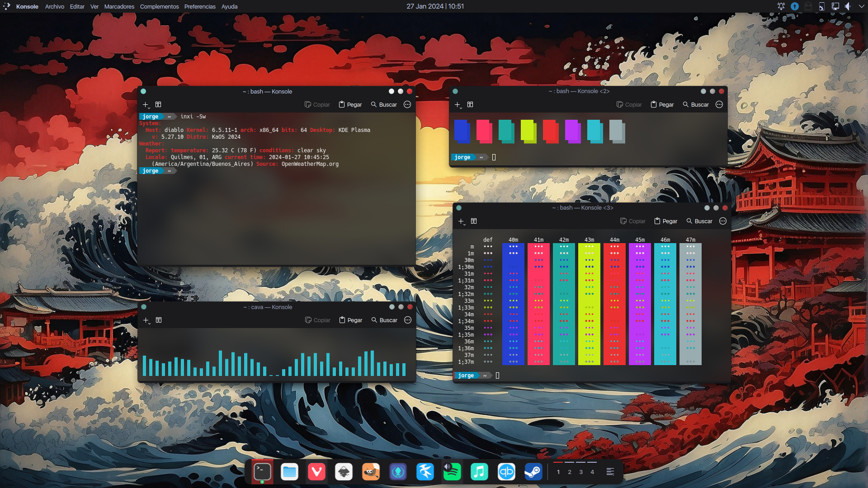This screenshot has height=488, width=868.
Task: Click Buscar in Konsole <2> window
Action: 696,104
